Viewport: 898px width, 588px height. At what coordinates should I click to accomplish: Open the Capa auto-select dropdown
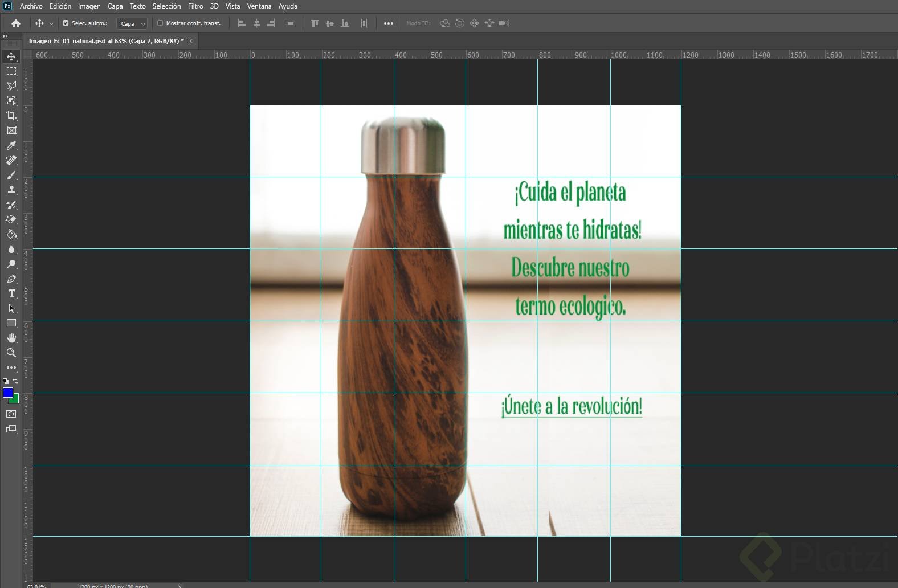[132, 23]
